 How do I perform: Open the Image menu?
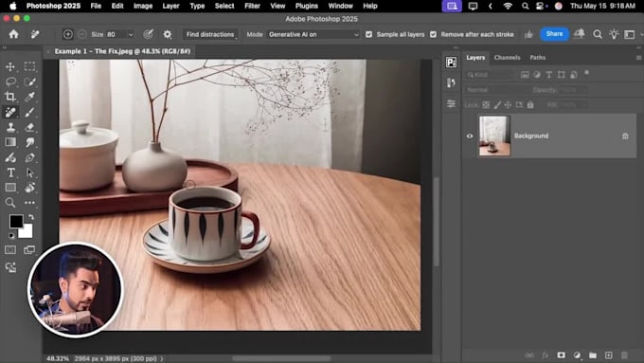(143, 6)
